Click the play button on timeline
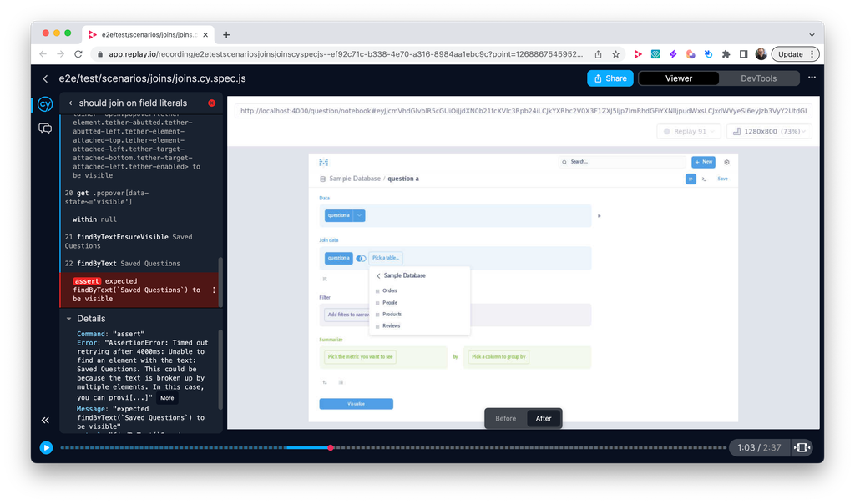 [47, 447]
